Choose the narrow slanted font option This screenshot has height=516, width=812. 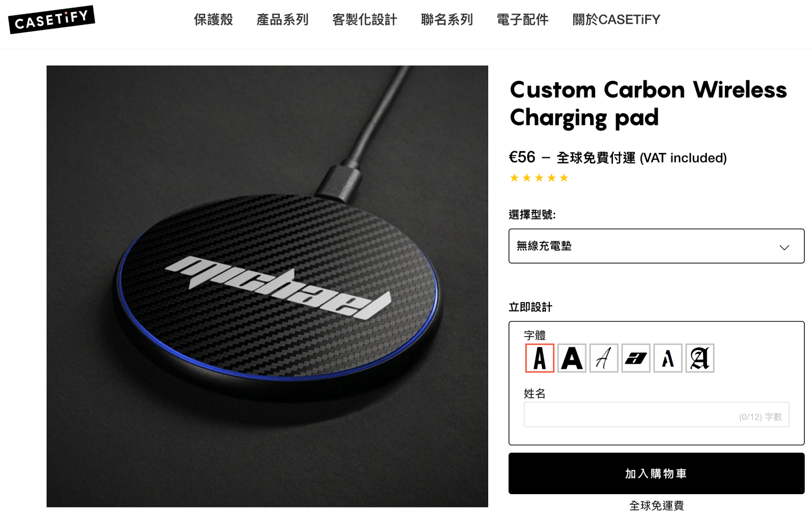tap(667, 358)
